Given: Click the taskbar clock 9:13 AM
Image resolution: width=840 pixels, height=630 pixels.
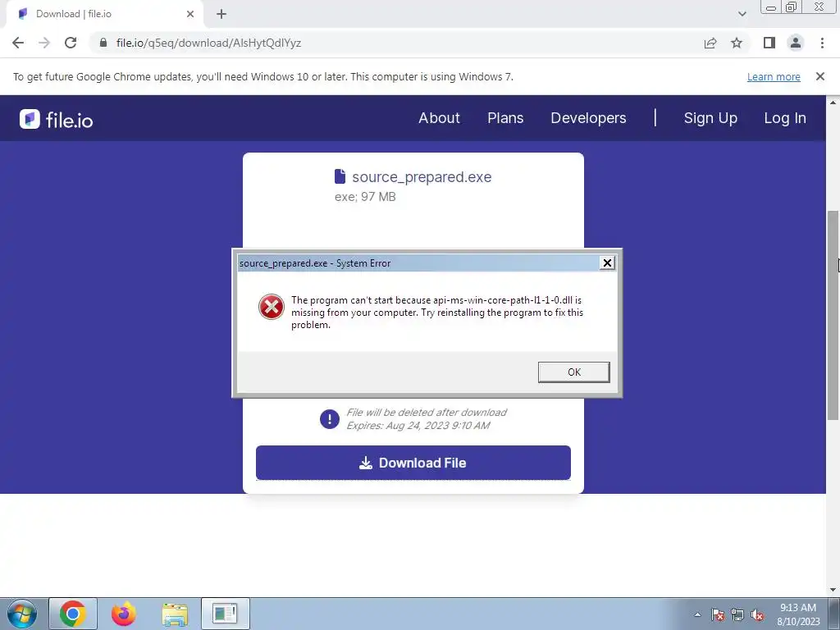Looking at the screenshot, I should 798,608.
